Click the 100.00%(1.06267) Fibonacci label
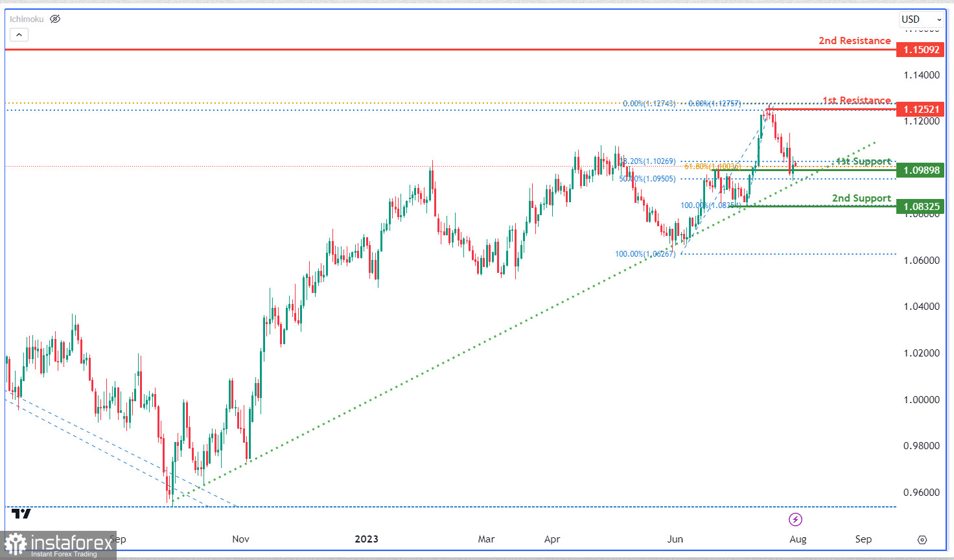This screenshot has width=954, height=560. pyautogui.click(x=645, y=254)
